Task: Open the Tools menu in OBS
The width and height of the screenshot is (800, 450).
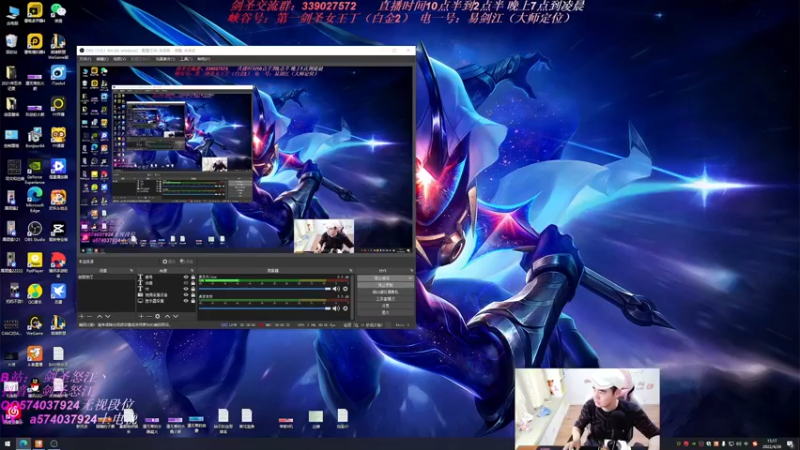Action: pyautogui.click(x=186, y=59)
